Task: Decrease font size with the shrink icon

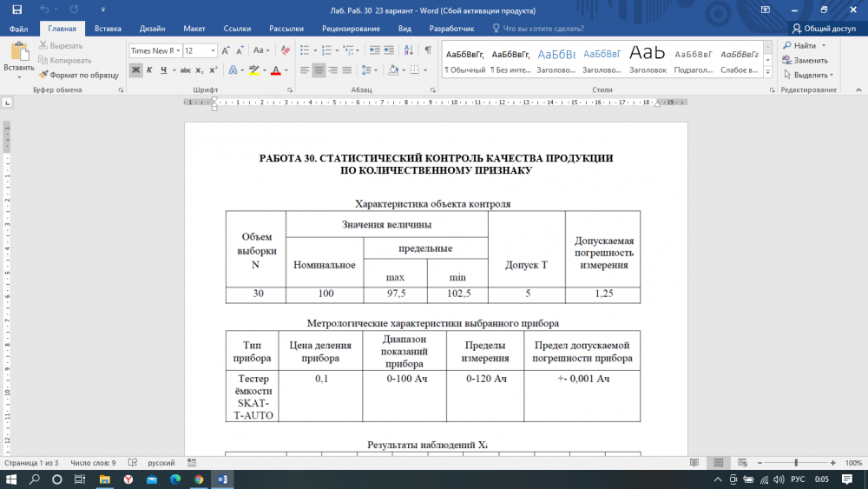Action: [x=240, y=50]
